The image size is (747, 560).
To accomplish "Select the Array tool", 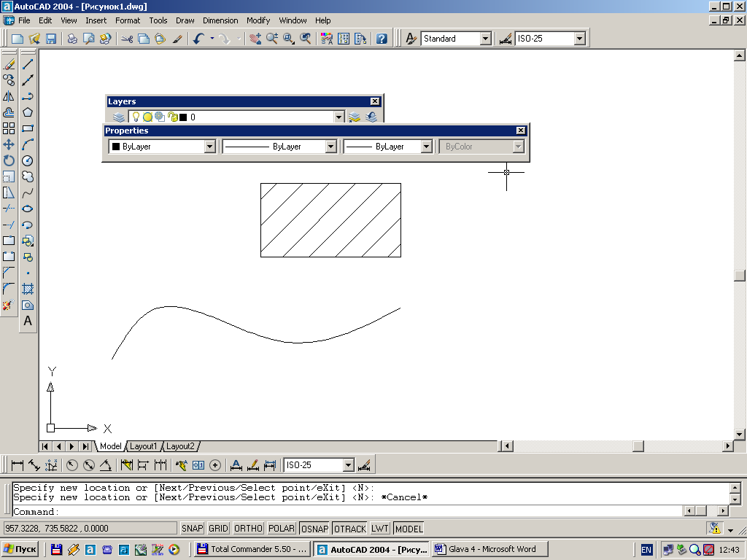I will pyautogui.click(x=9, y=128).
